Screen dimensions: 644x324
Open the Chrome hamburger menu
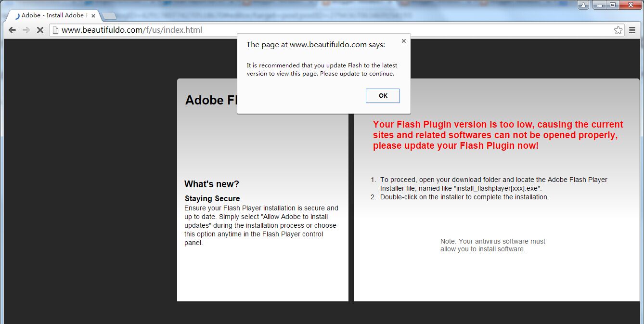click(x=632, y=30)
